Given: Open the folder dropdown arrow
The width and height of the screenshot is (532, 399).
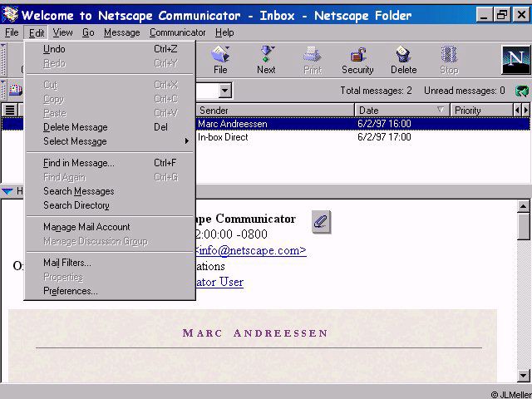Looking at the screenshot, I should click(224, 91).
